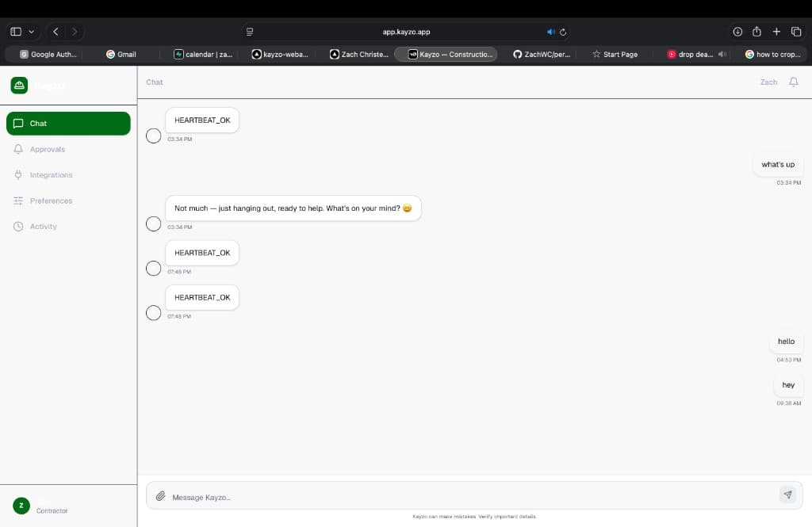Click the Message Kayzo input field
Image resolution: width=812 pixels, height=527 pixels.
pyautogui.click(x=396, y=496)
